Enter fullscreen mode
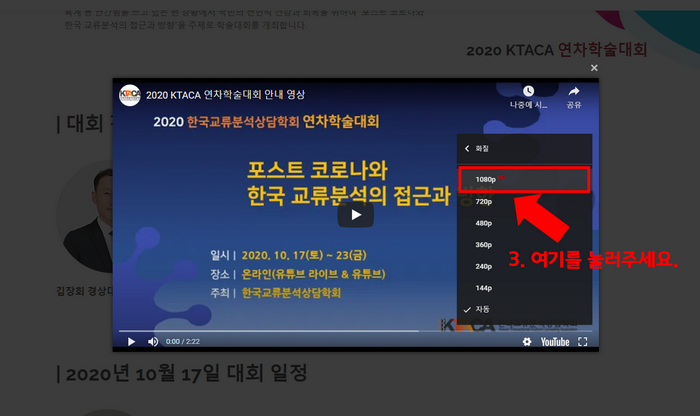 pyautogui.click(x=583, y=342)
